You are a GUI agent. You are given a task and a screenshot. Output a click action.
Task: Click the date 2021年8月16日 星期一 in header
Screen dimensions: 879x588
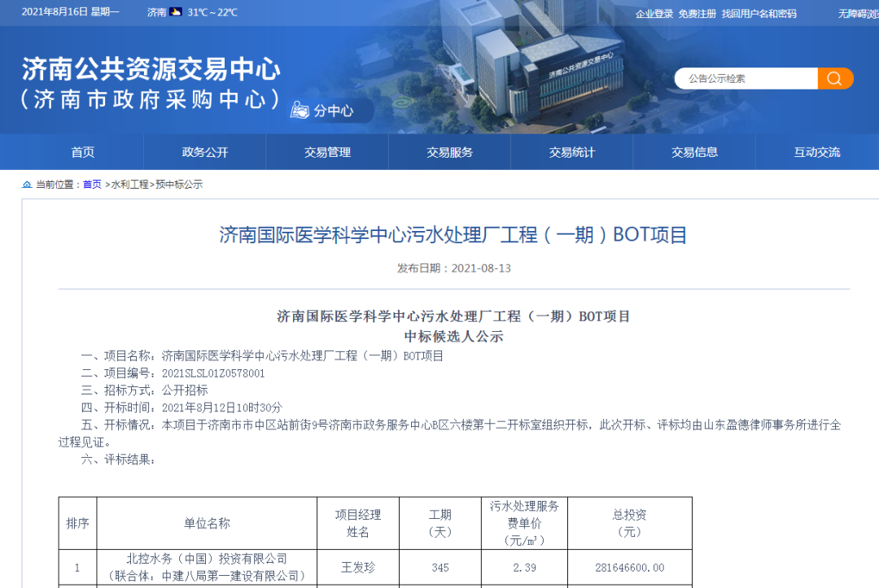(x=70, y=11)
